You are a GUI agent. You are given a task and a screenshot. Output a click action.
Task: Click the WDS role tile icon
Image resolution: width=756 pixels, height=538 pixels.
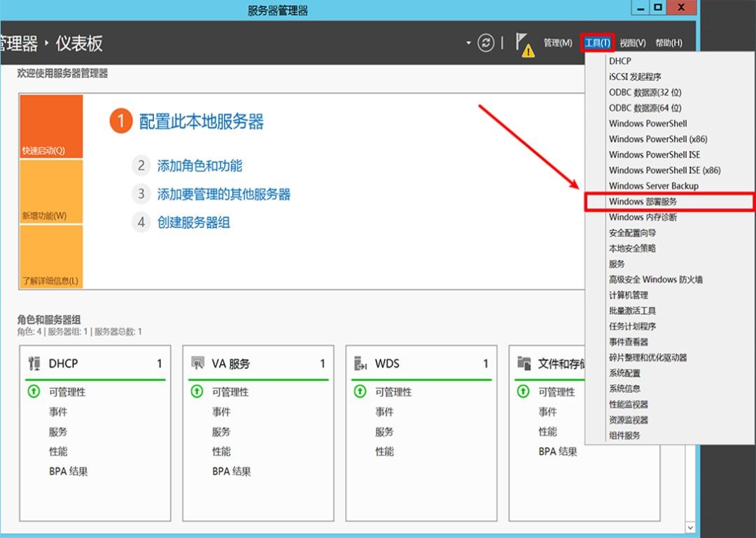pos(361,363)
